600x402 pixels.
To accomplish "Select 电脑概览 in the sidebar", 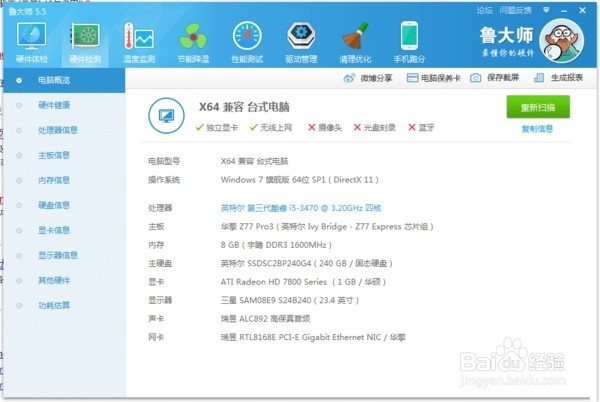I will [64, 80].
